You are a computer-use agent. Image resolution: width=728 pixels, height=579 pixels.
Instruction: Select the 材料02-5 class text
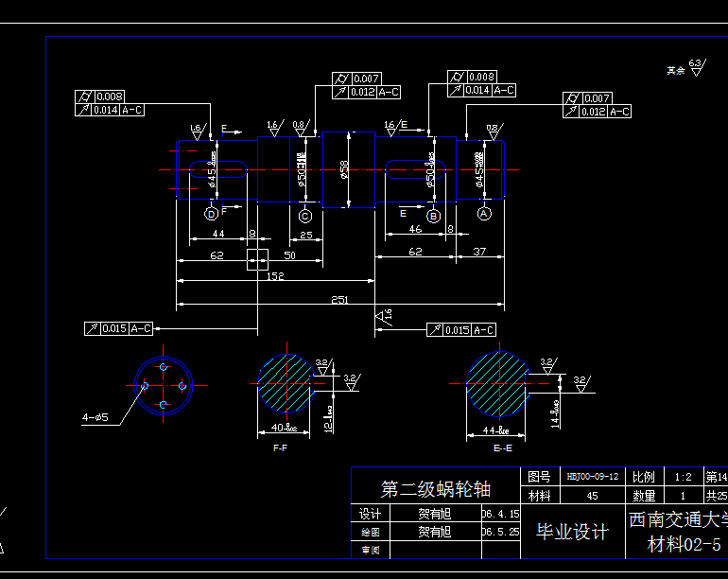(685, 544)
